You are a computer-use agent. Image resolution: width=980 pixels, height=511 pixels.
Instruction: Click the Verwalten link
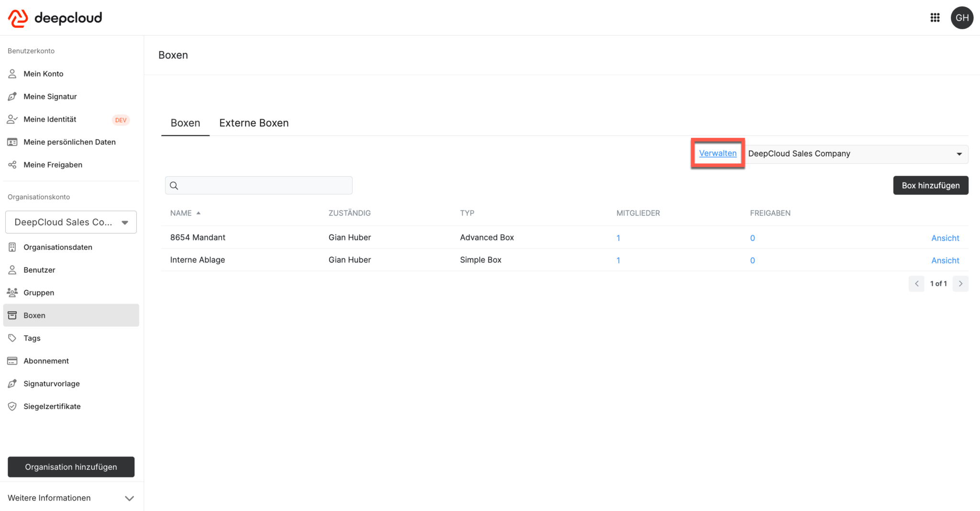pyautogui.click(x=717, y=153)
